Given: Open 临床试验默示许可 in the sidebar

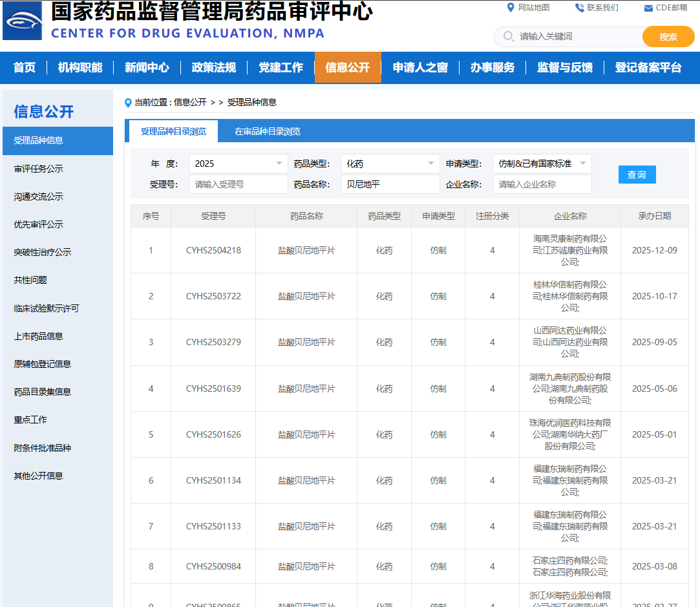Looking at the screenshot, I should click(x=47, y=308).
